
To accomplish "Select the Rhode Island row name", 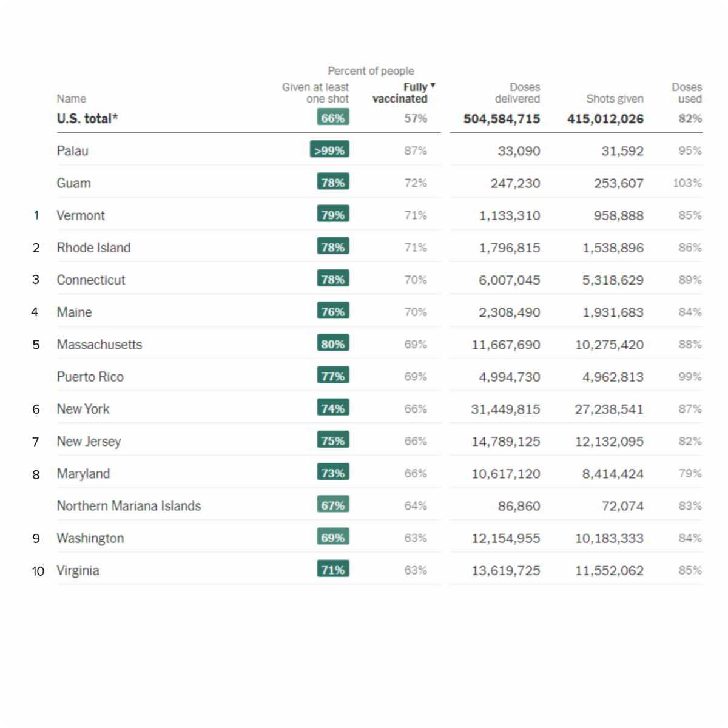I will (93, 248).
